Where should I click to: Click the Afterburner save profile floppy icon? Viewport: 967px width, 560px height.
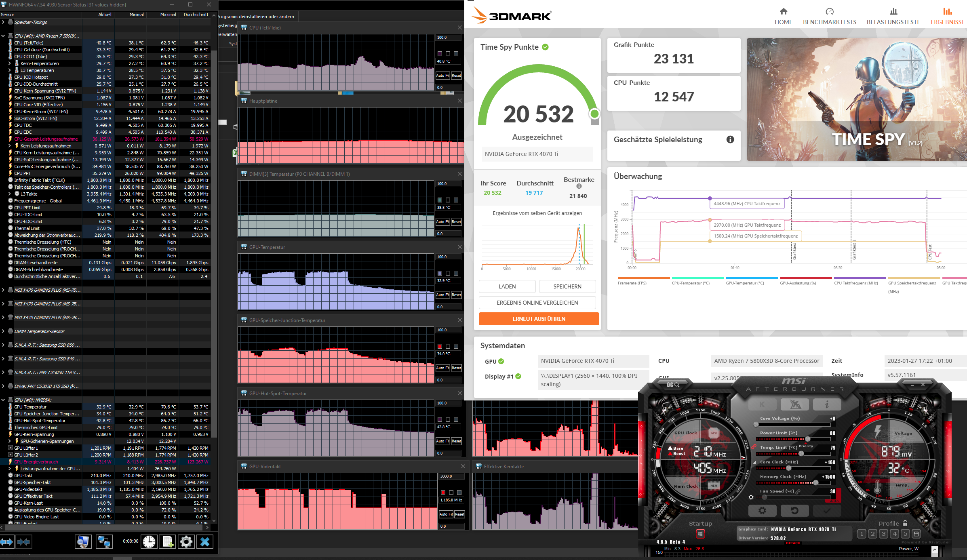tap(916, 534)
